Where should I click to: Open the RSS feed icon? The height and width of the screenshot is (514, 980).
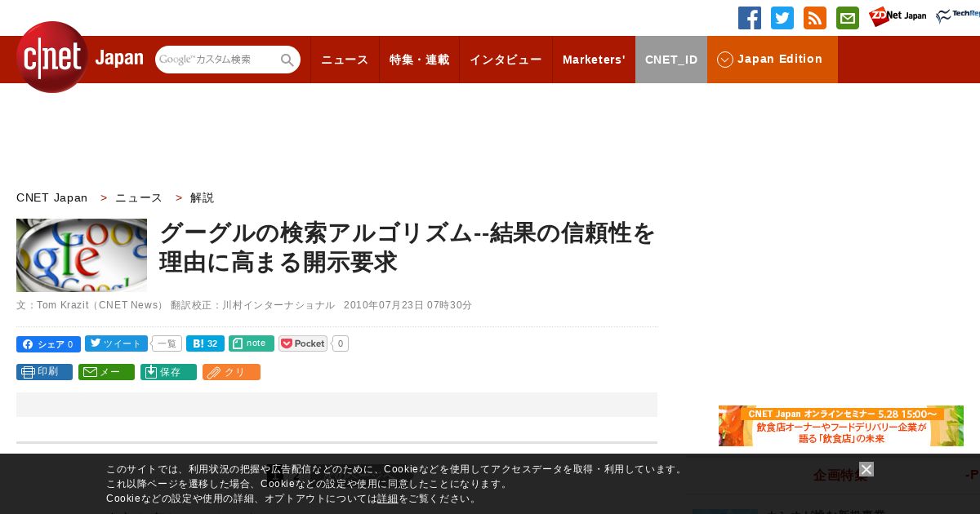[x=815, y=18]
